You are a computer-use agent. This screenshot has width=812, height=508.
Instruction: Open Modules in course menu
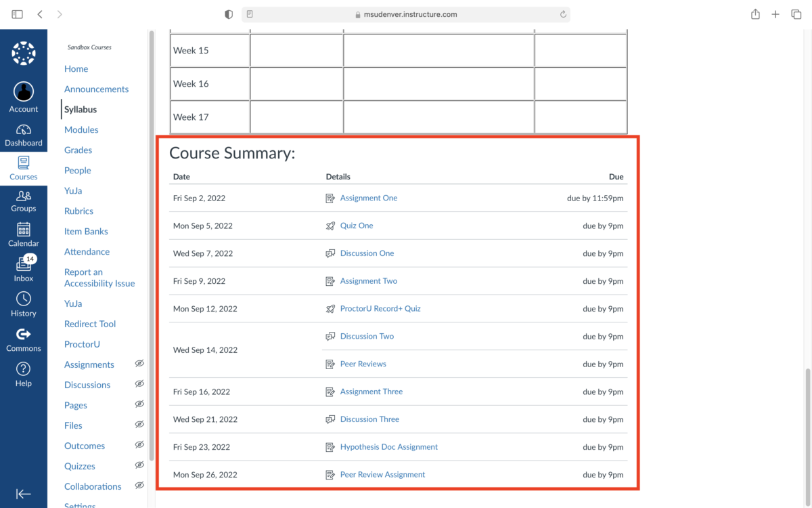[81, 129]
